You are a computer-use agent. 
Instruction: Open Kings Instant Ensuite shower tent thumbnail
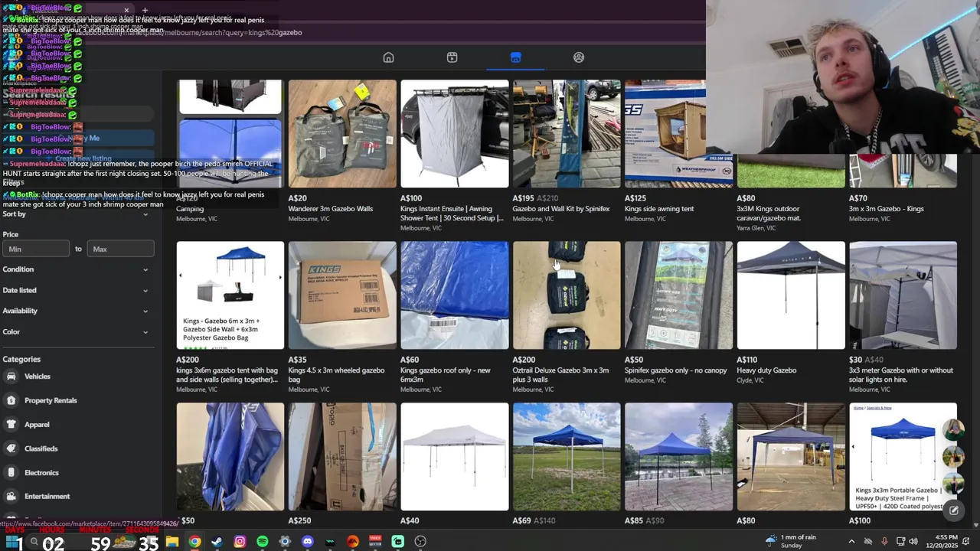(x=454, y=134)
